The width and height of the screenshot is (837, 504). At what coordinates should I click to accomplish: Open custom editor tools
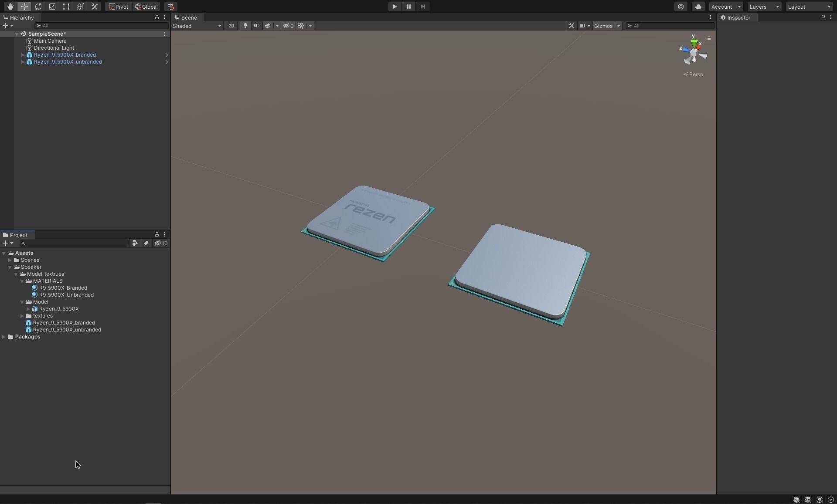94,7
